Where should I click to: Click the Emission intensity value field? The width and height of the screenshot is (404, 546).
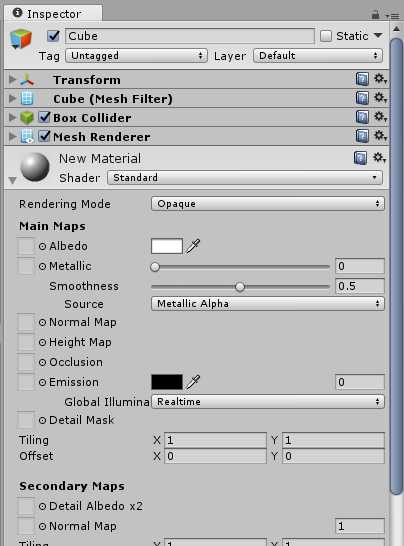pyautogui.click(x=360, y=382)
